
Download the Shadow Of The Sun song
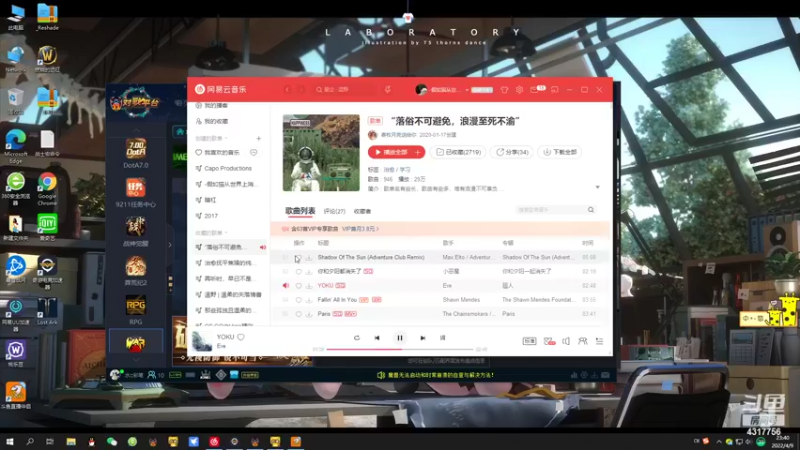309,257
